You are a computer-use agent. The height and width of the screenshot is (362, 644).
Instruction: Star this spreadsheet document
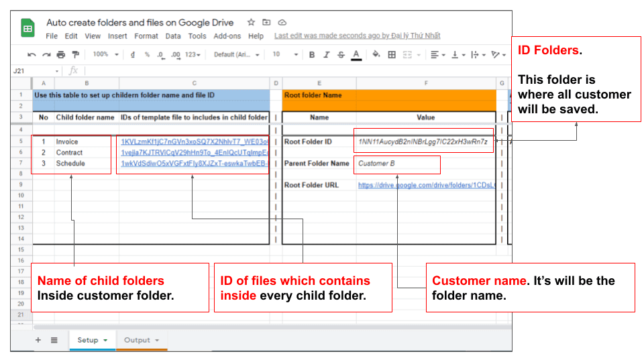251,22
